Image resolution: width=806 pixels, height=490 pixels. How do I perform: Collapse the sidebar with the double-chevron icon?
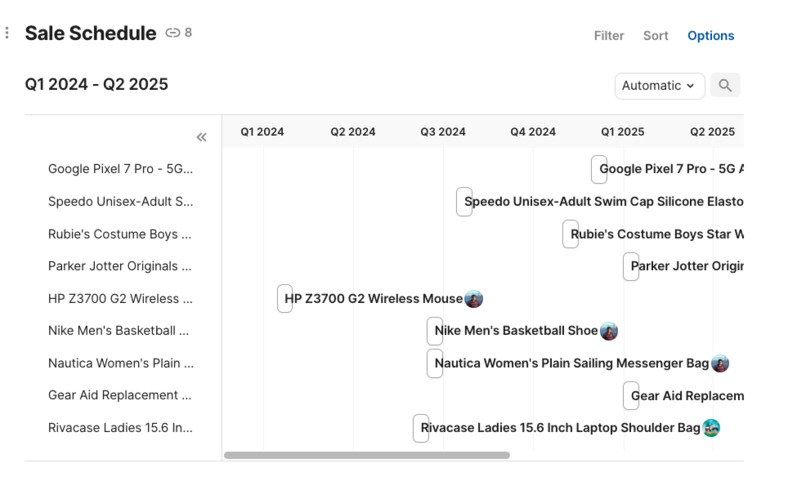click(x=202, y=137)
